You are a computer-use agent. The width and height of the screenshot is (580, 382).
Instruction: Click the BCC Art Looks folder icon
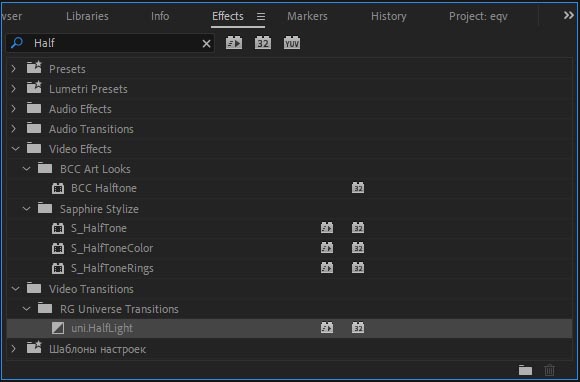pyautogui.click(x=45, y=168)
